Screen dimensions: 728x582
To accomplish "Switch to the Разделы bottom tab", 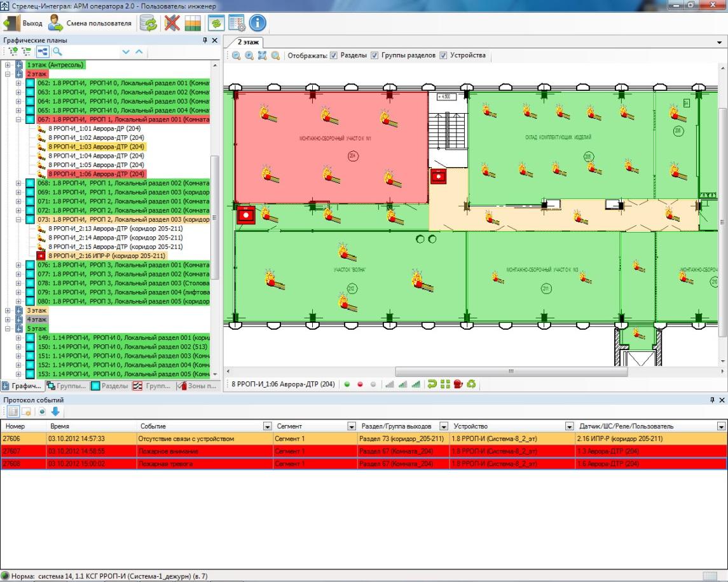I will point(110,386).
